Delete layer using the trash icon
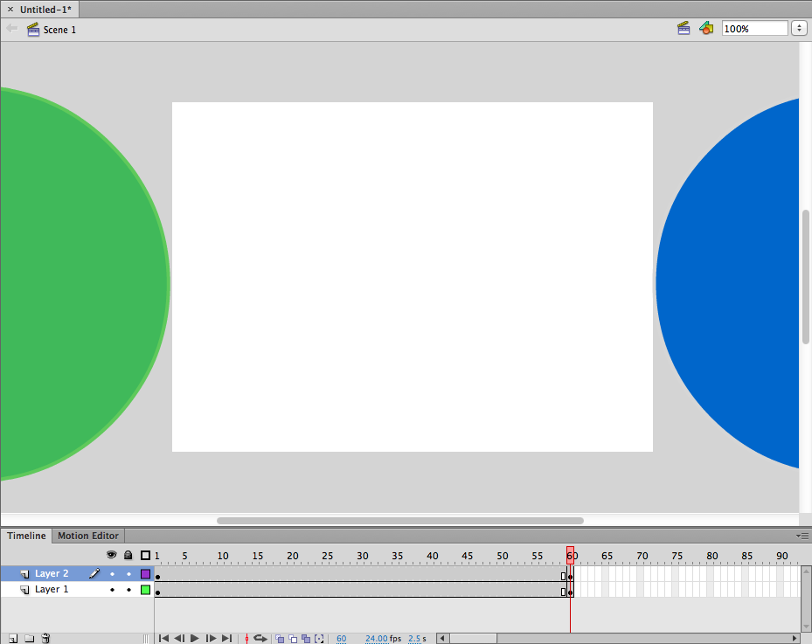Screen dimensions: 812x644 (x=45, y=639)
